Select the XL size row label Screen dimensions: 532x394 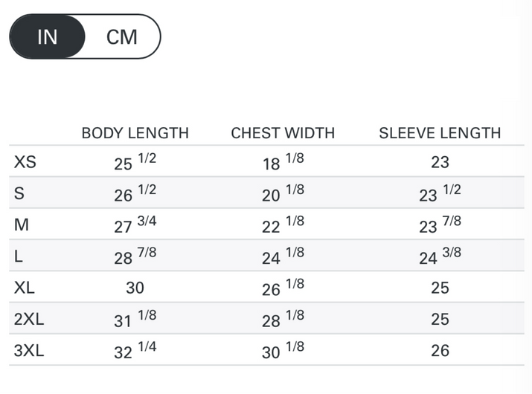coord(25,288)
